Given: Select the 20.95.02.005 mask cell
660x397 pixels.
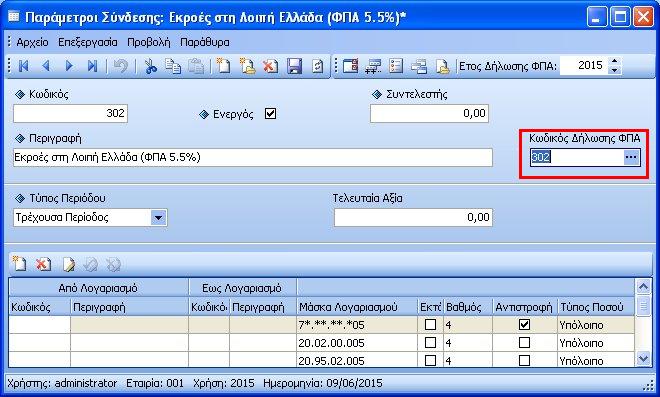Looking at the screenshot, I should [357, 360].
